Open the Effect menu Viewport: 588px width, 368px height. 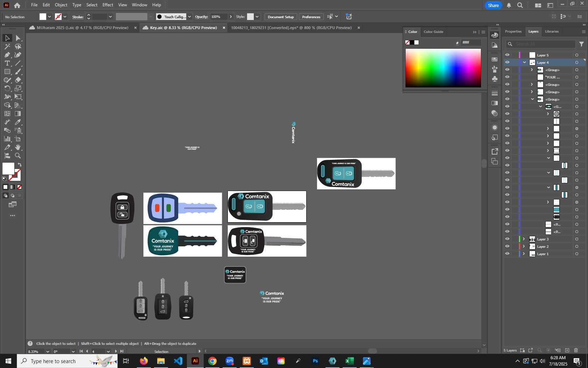(108, 5)
